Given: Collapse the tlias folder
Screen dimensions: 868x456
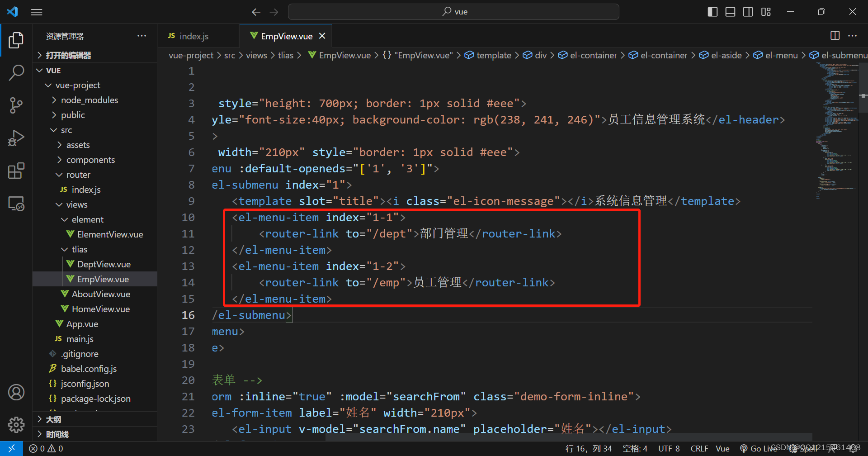Looking at the screenshot, I should pyautogui.click(x=95, y=250).
